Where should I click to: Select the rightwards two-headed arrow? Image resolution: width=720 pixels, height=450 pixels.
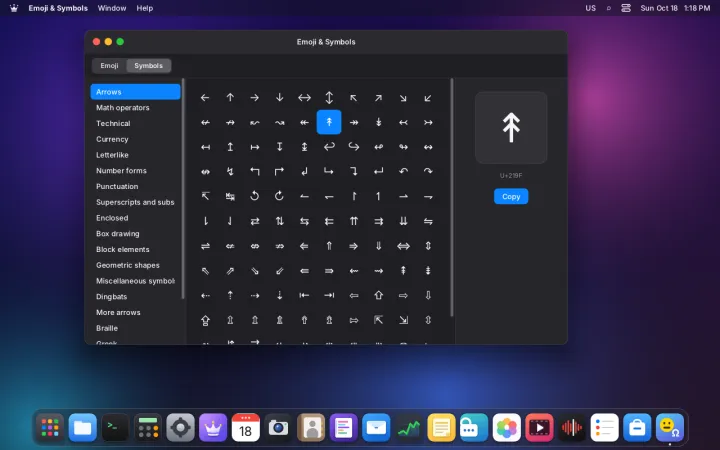coord(354,122)
